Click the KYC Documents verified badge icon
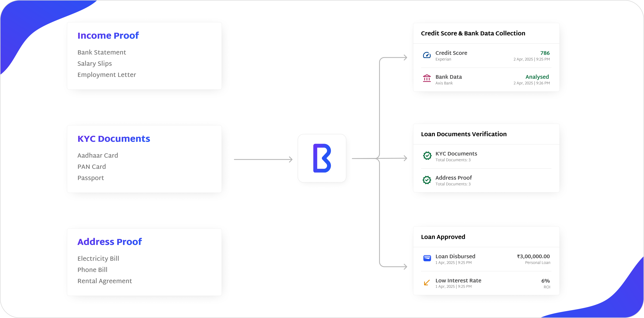Screen dimensions: 644x318 [x=427, y=156]
